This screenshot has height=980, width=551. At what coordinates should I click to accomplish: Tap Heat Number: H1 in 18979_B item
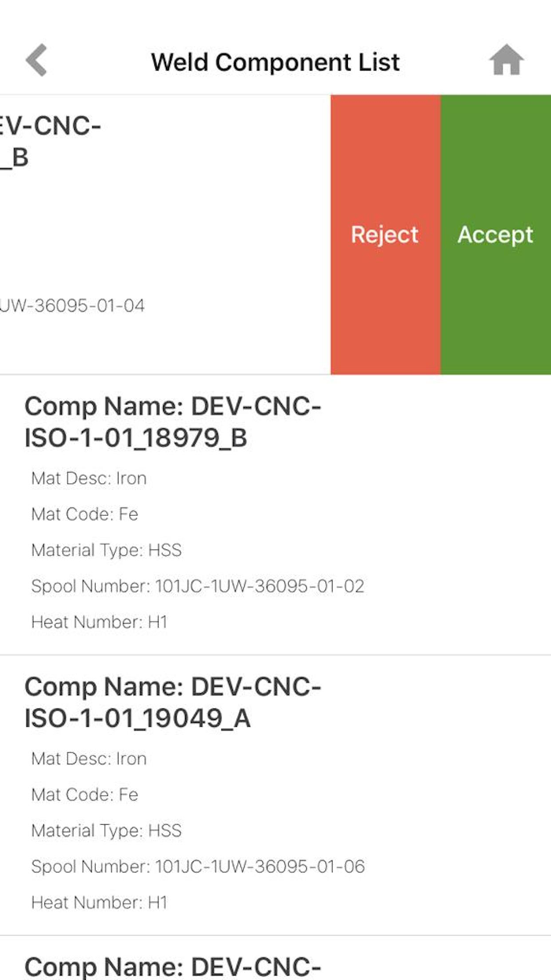click(99, 622)
